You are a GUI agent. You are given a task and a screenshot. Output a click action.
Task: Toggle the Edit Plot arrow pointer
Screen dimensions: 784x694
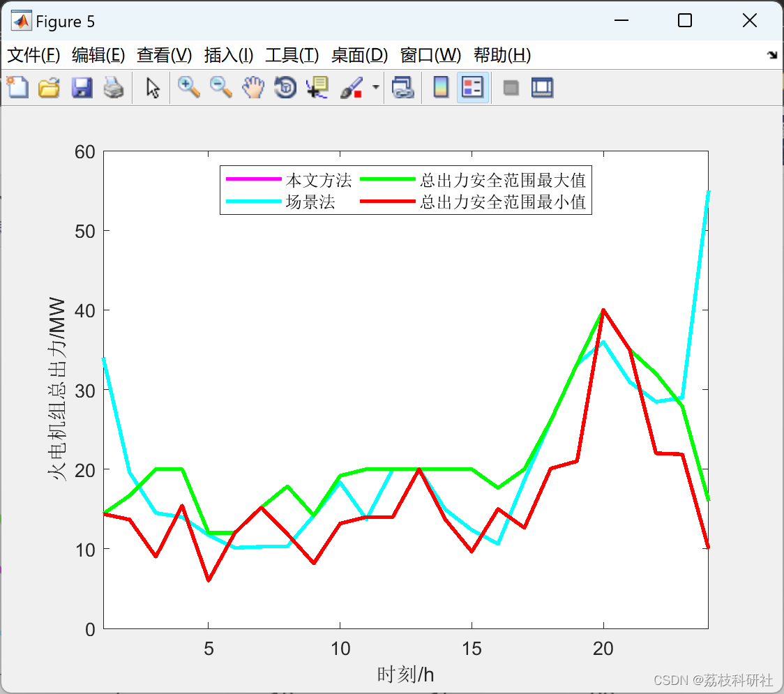pyautogui.click(x=153, y=88)
